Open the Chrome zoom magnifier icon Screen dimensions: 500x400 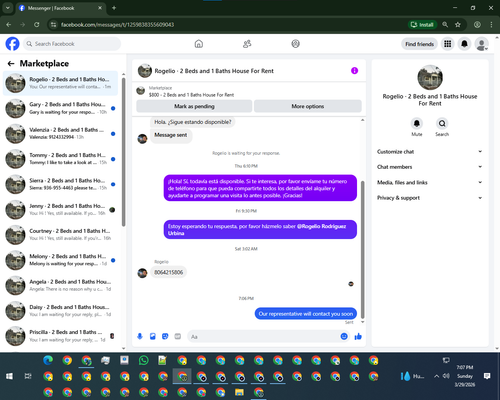[445, 25]
